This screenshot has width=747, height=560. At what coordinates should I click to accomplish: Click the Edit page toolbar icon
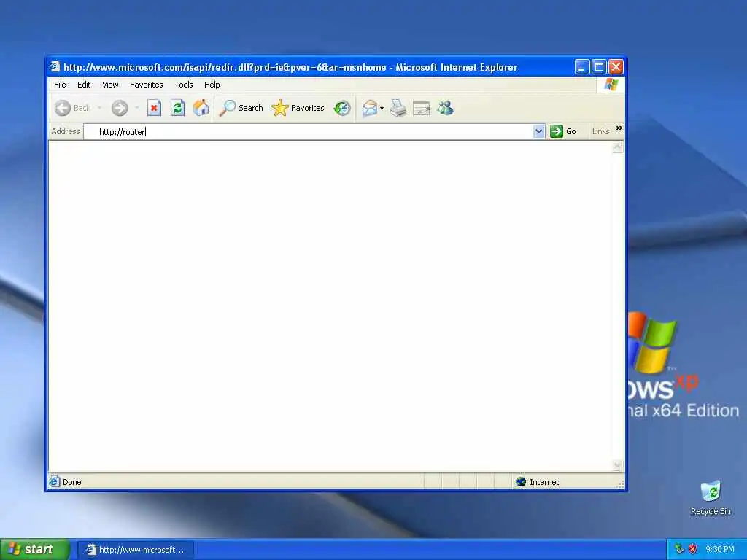point(422,109)
